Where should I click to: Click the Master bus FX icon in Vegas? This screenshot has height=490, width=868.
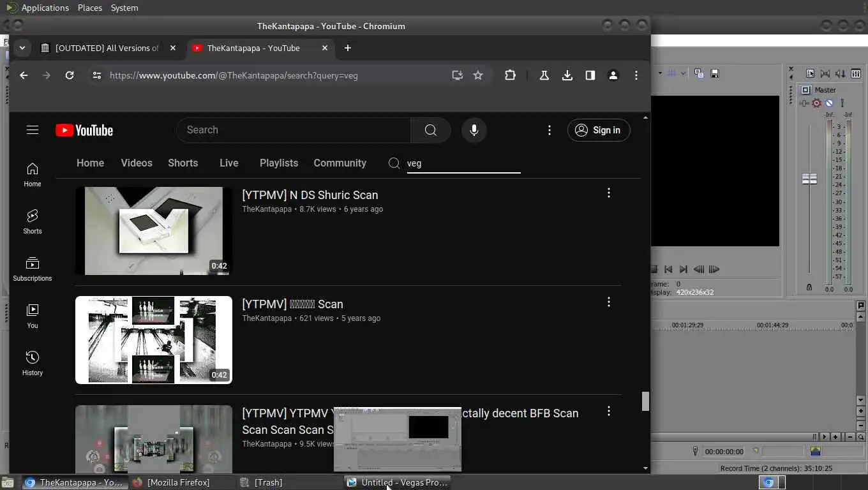[x=805, y=103]
